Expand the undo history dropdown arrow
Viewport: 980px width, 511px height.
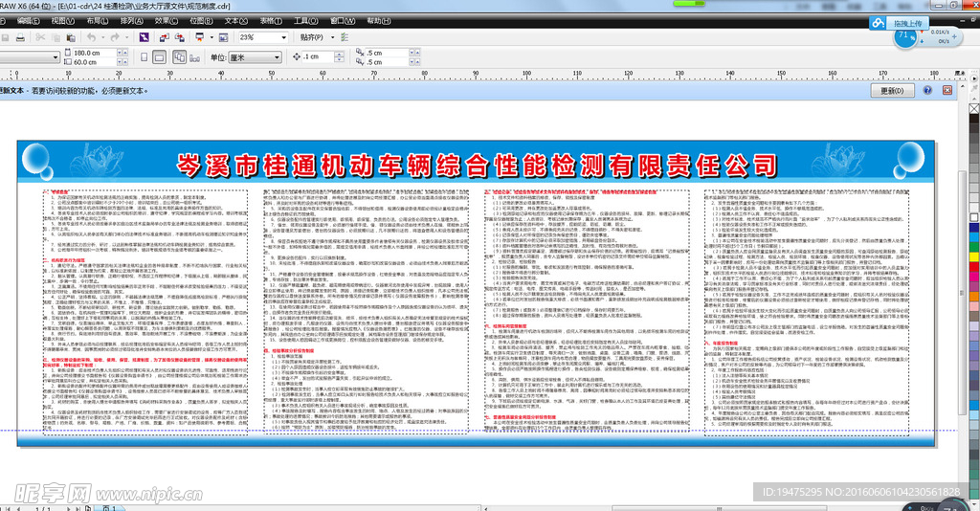click(102, 37)
